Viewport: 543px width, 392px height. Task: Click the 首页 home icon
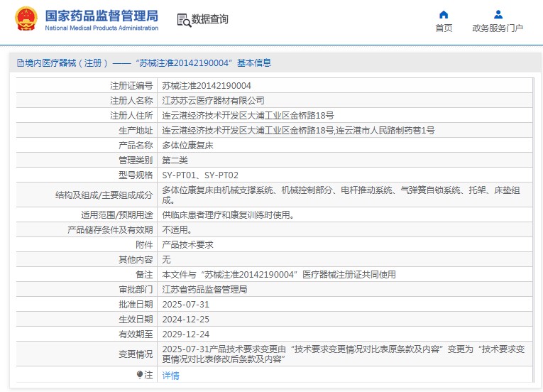(444, 14)
